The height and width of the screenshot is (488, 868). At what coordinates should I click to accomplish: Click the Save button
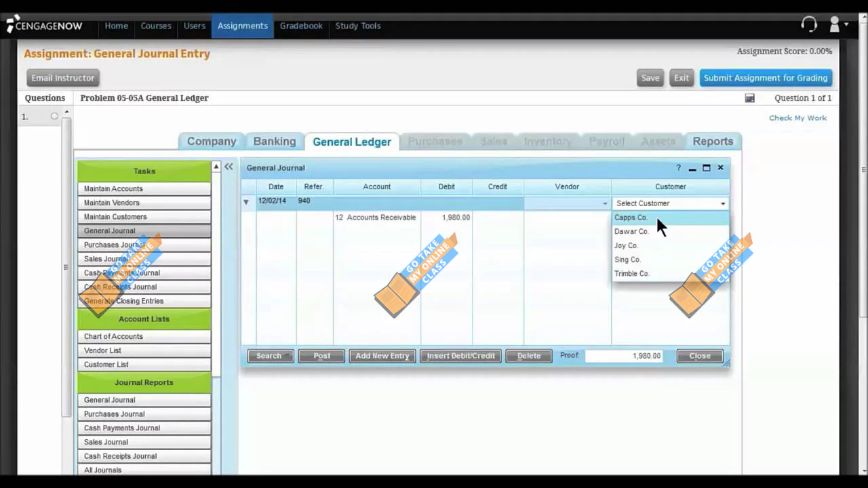pos(650,78)
